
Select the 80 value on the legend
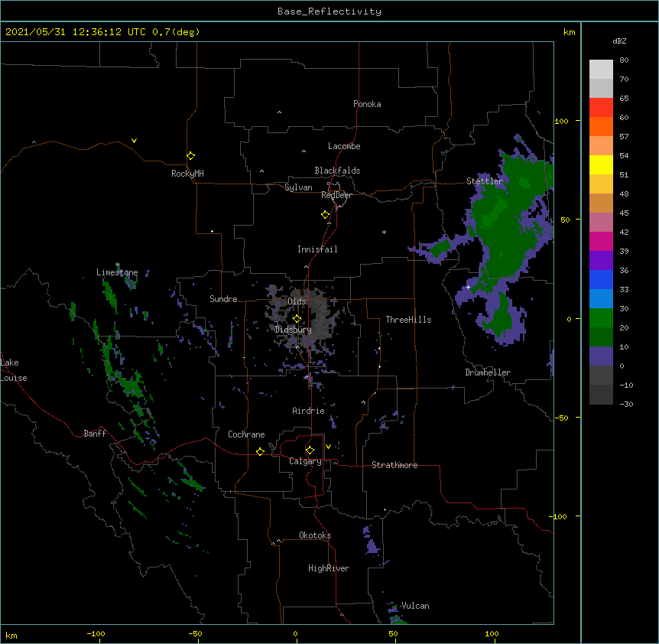tap(624, 60)
